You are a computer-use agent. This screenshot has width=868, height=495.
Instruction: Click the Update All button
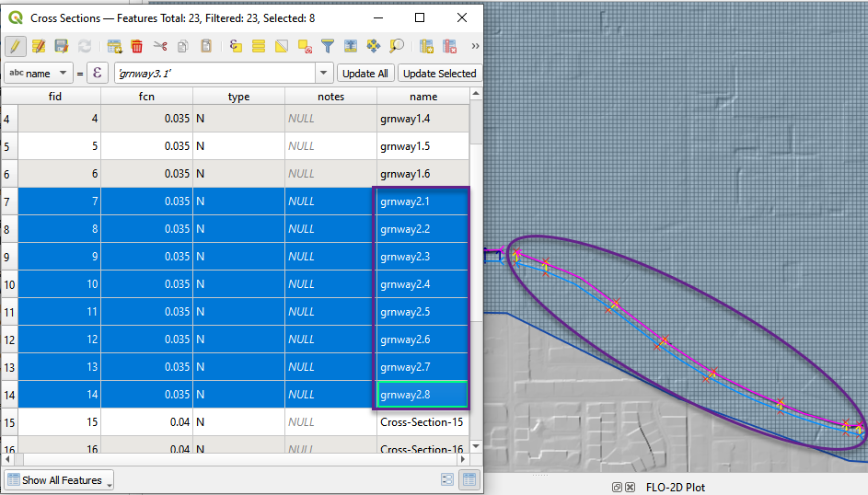pos(365,74)
